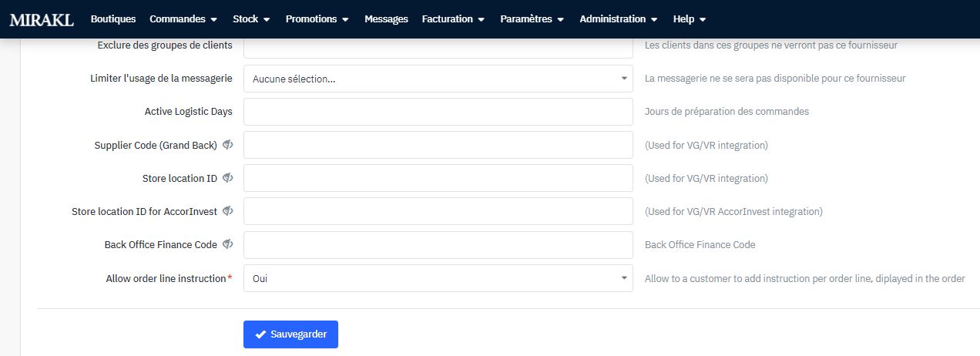Screen dimensions: 980x356
Task: Click the hidden-eye icon beside Supplier Code (Grand Back)
Action: click(227, 145)
